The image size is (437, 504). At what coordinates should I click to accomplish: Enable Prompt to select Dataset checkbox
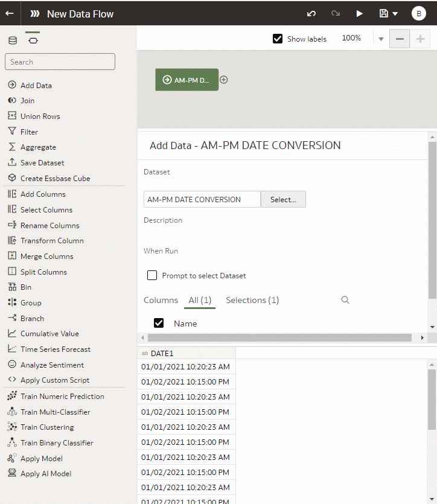click(x=152, y=275)
